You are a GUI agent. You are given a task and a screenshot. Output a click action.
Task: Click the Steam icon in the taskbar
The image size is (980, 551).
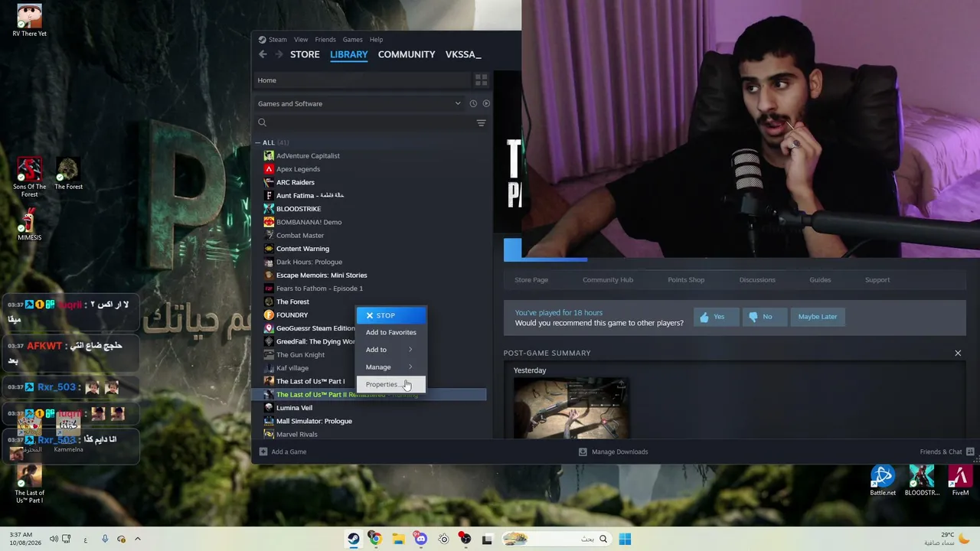[353, 539]
